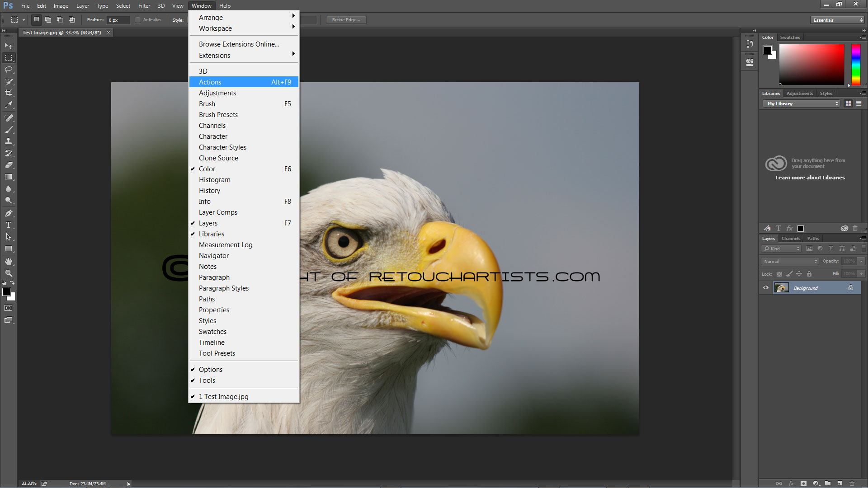Select the Horizontal Type tool
This screenshot has width=868, height=488.
[9, 225]
